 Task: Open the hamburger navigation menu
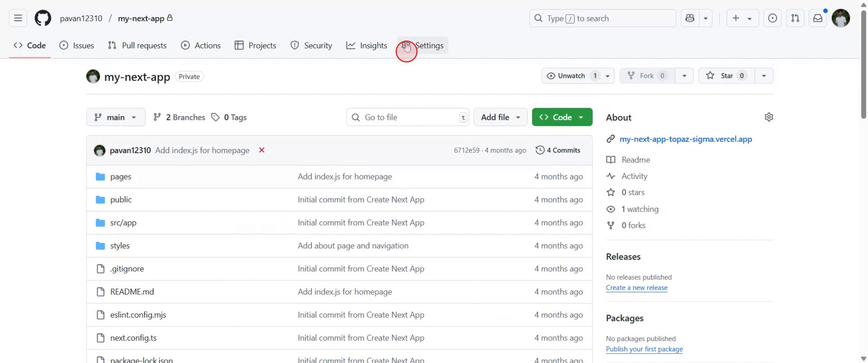[x=18, y=18]
